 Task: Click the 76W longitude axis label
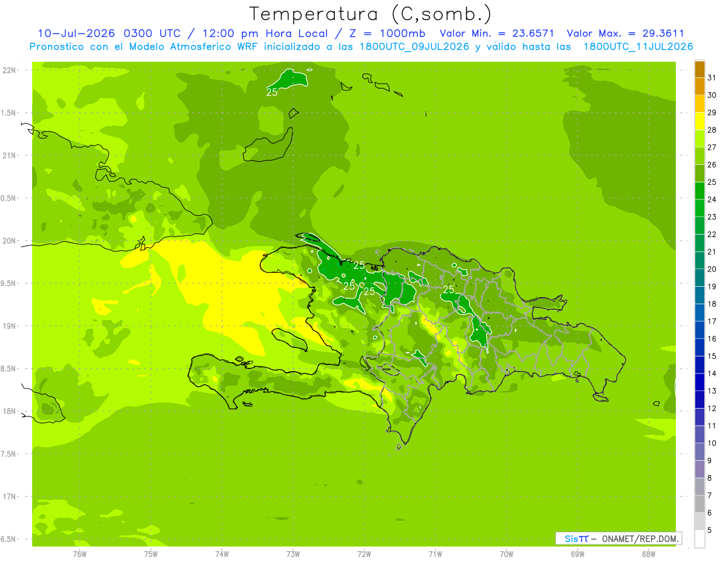(79, 554)
